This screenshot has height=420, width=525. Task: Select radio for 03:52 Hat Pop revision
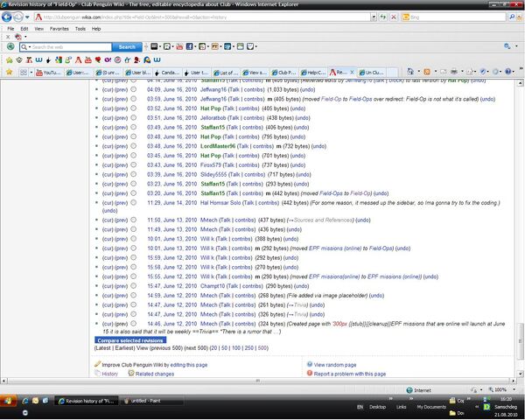[133, 108]
